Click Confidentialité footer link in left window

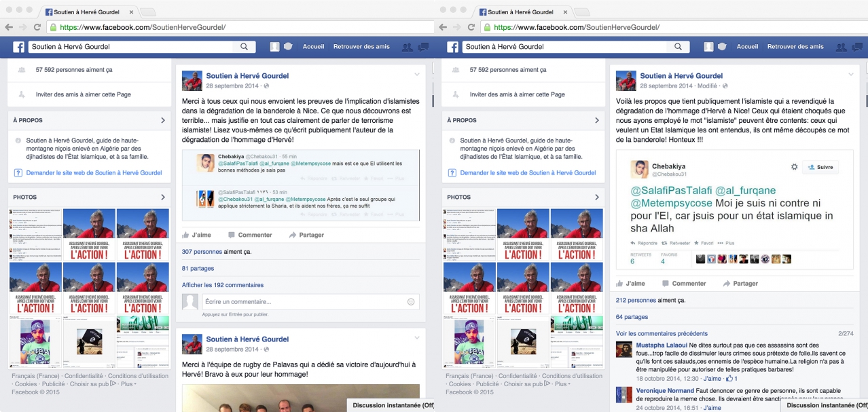tap(84, 376)
